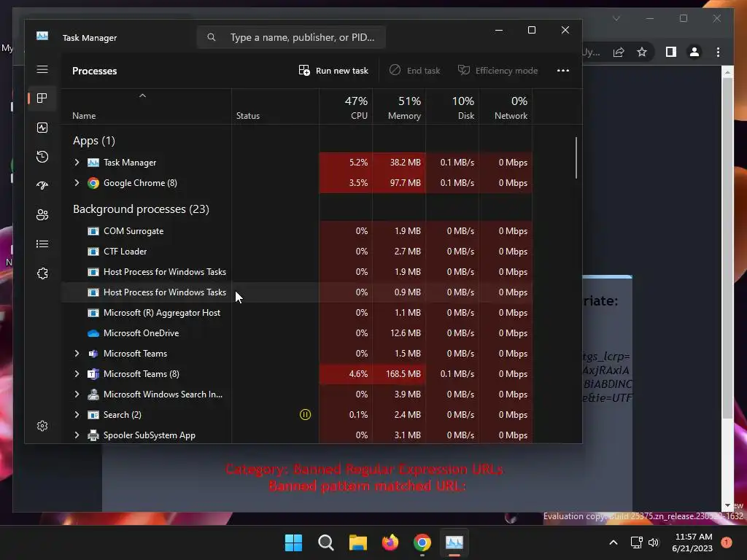Click the Efficiency mode paused icon on Search row
Image resolution: width=747 pixels, height=560 pixels.
pos(305,415)
